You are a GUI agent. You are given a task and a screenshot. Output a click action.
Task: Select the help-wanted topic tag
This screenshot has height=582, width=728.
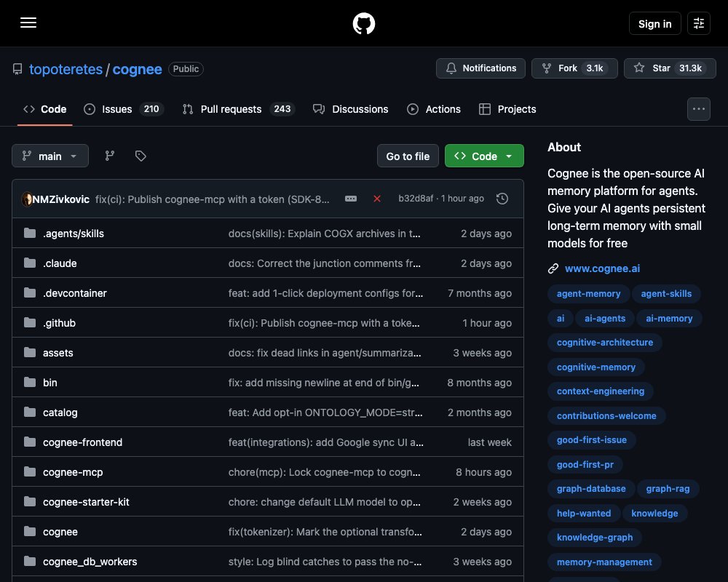[x=584, y=514]
